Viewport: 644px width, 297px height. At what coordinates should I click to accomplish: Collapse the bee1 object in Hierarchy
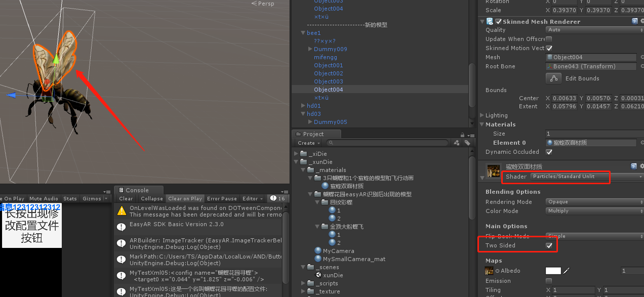[303, 33]
